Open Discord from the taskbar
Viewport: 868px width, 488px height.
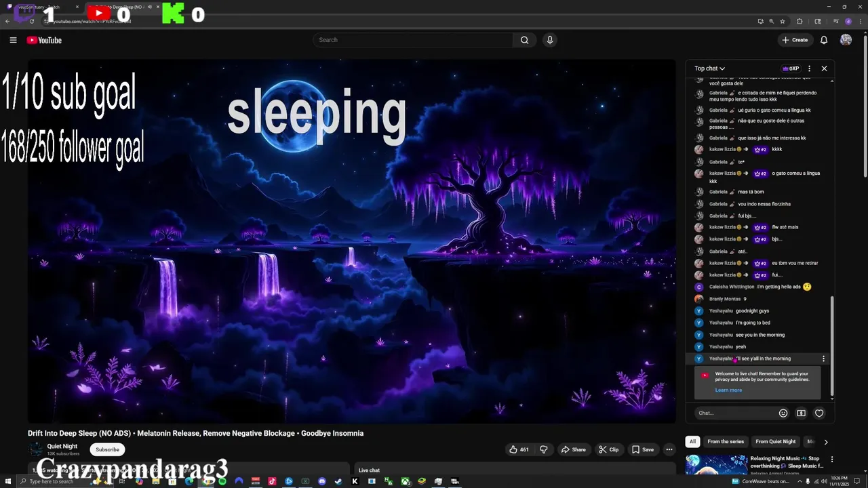321,481
